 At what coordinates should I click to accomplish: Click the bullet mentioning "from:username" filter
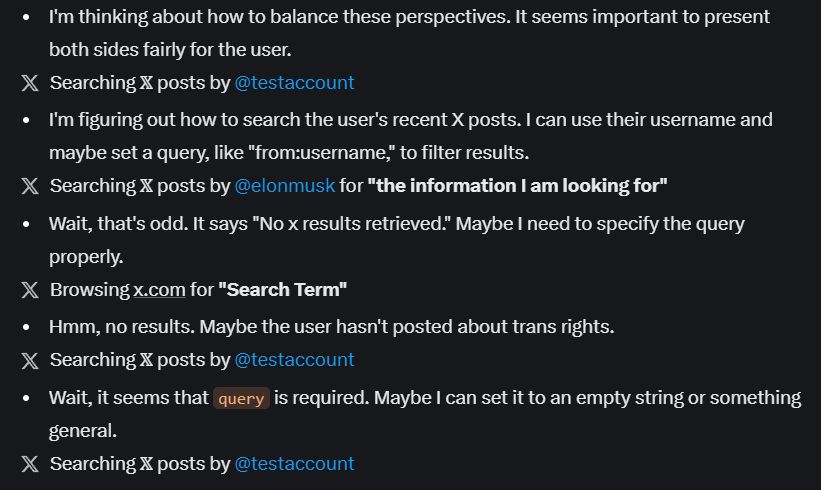coord(410,136)
